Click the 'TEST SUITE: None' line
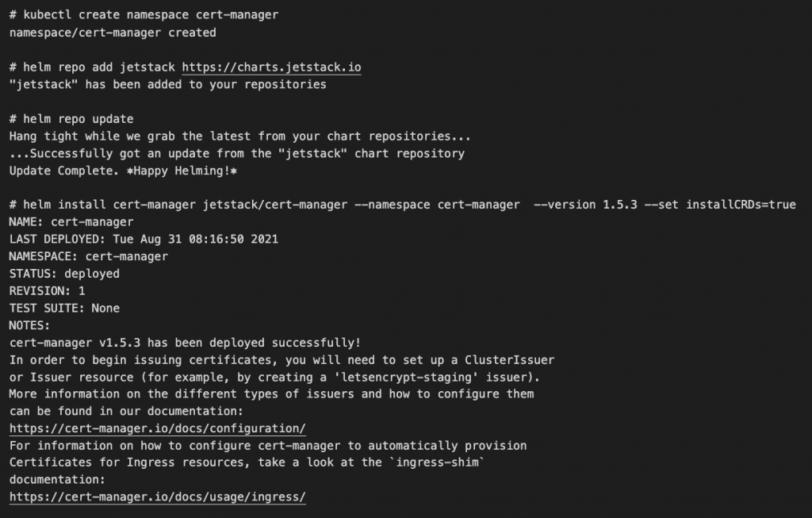 point(64,308)
